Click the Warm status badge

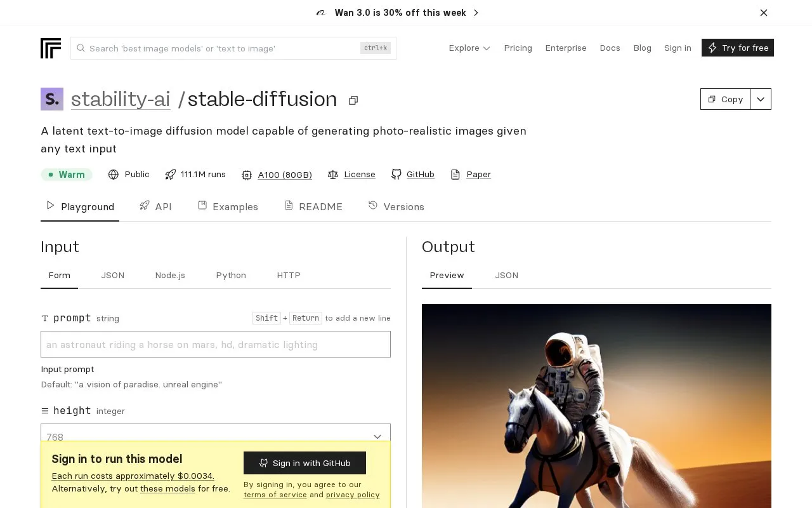[x=67, y=175]
